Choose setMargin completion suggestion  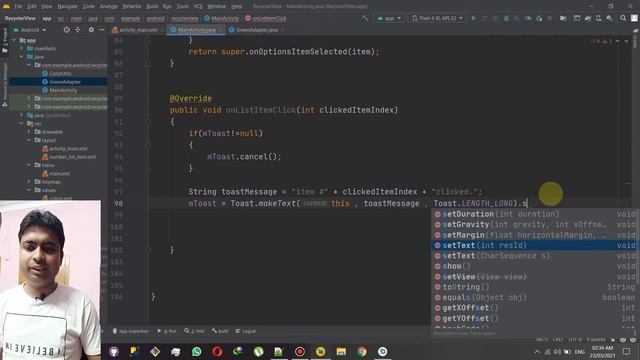(535, 235)
